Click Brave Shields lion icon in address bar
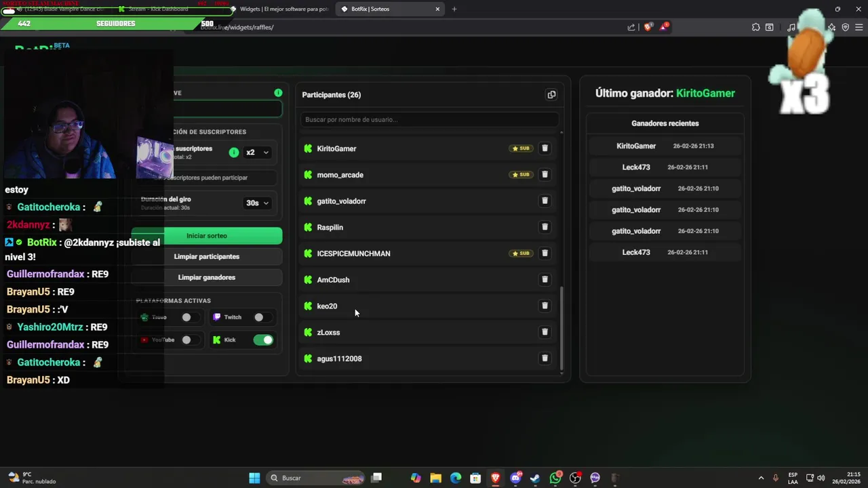868x488 pixels. click(x=648, y=27)
